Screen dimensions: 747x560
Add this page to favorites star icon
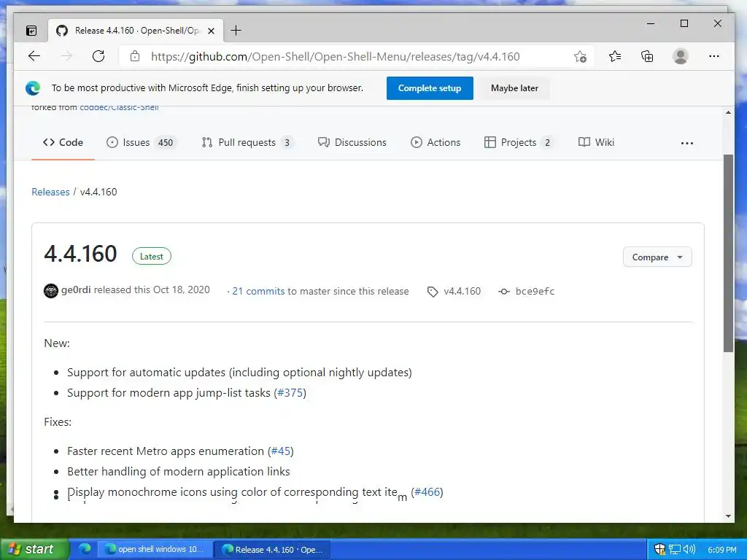click(x=580, y=57)
